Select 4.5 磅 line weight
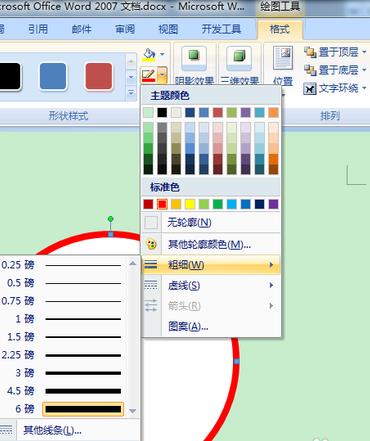370x441 pixels. (62, 391)
